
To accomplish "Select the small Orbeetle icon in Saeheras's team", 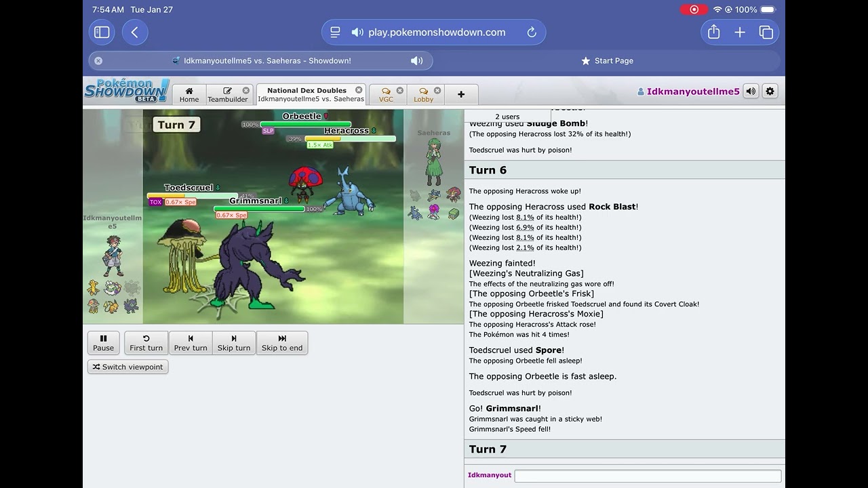I will pyautogui.click(x=453, y=195).
